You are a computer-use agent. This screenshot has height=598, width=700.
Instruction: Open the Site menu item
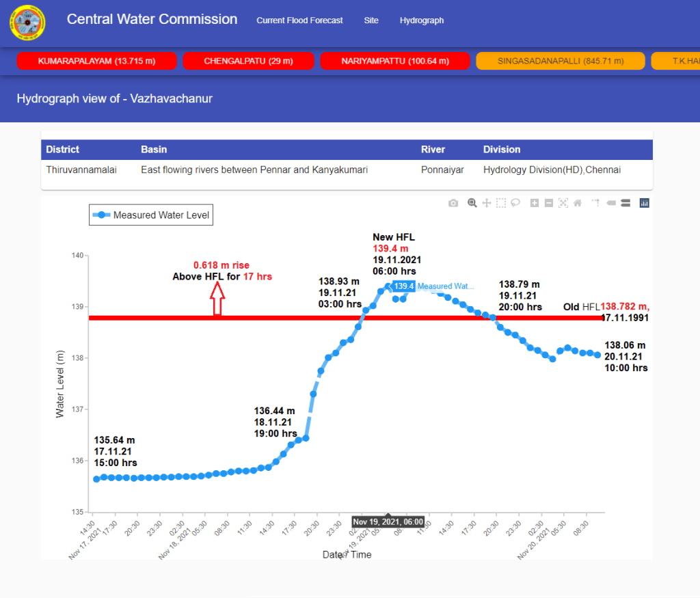point(371,21)
